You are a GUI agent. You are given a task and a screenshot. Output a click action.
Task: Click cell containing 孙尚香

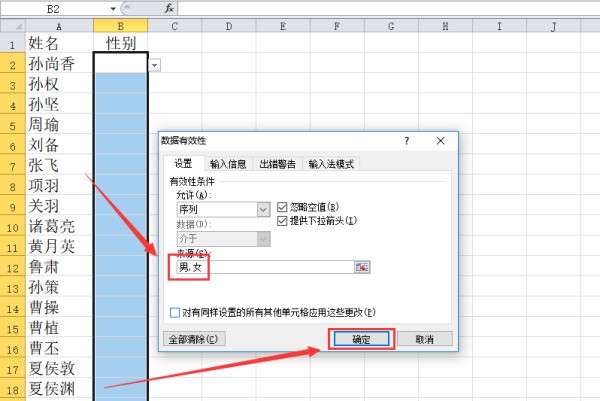pos(59,63)
